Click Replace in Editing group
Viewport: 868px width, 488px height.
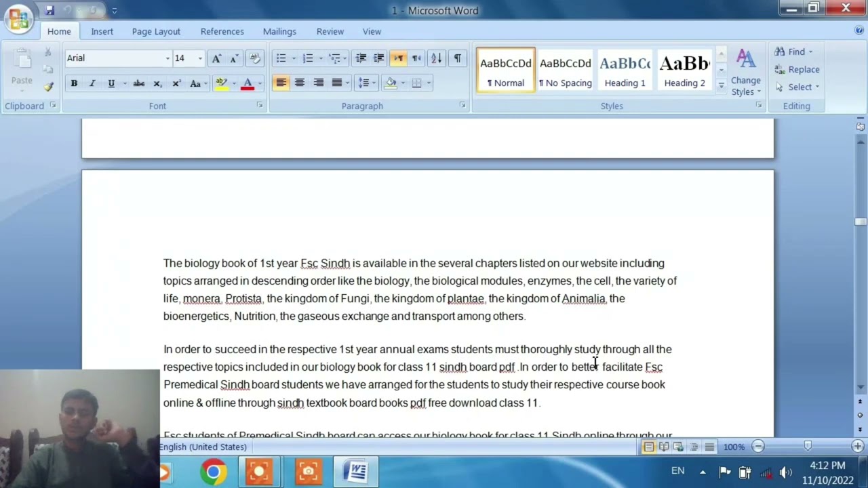click(797, 69)
